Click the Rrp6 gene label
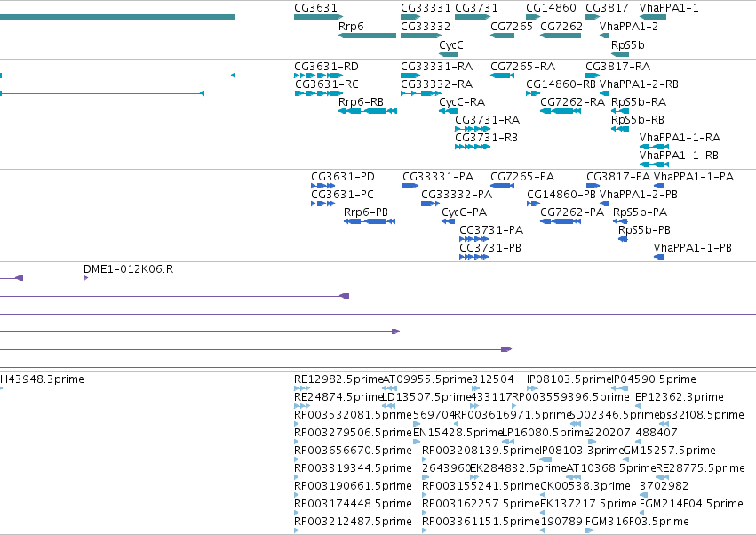 (x=351, y=26)
